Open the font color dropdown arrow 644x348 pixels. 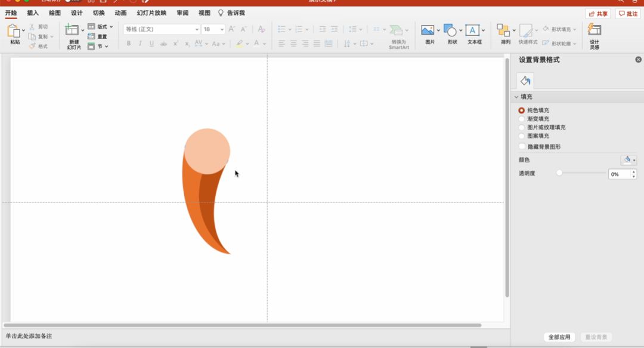coord(265,44)
